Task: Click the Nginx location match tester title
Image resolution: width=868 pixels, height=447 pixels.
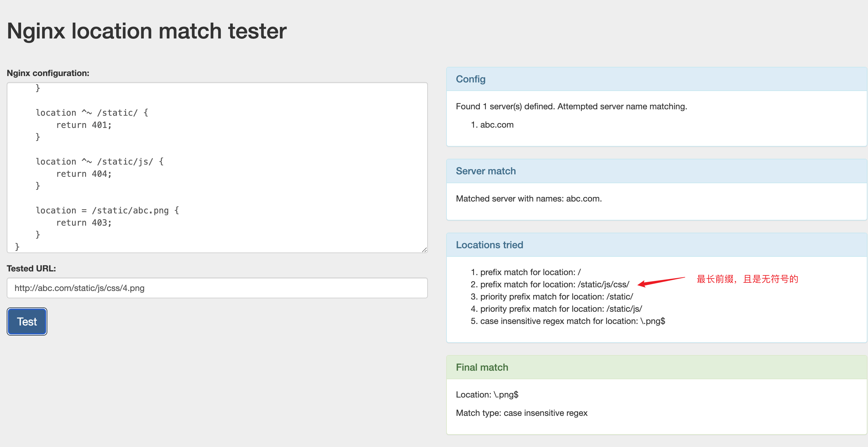Action: pos(146,31)
